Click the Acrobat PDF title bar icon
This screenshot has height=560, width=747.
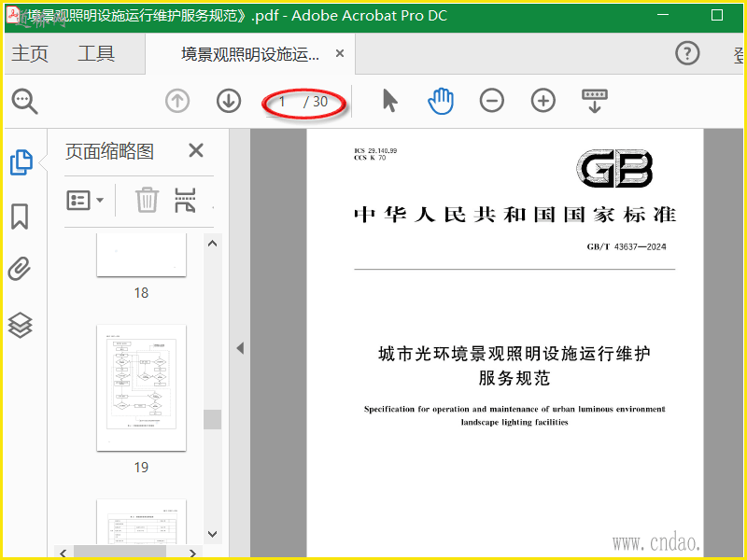pyautogui.click(x=13, y=16)
